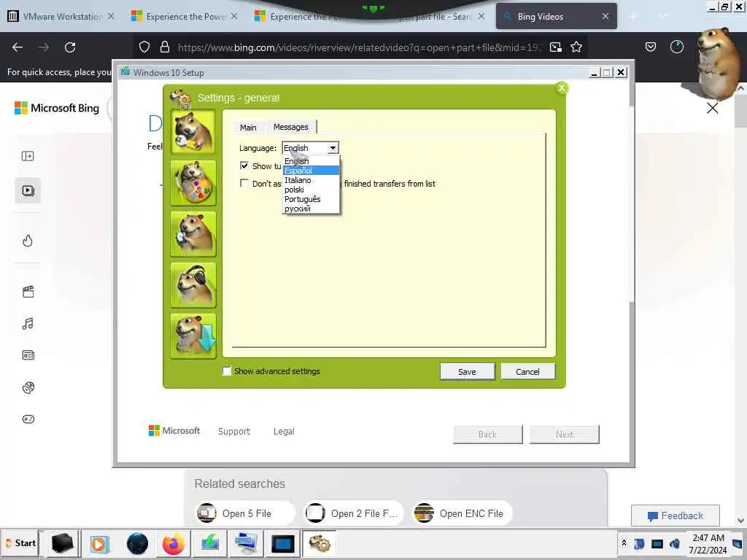Switch to the Main tab
This screenshot has width=747, height=560.
248,127
